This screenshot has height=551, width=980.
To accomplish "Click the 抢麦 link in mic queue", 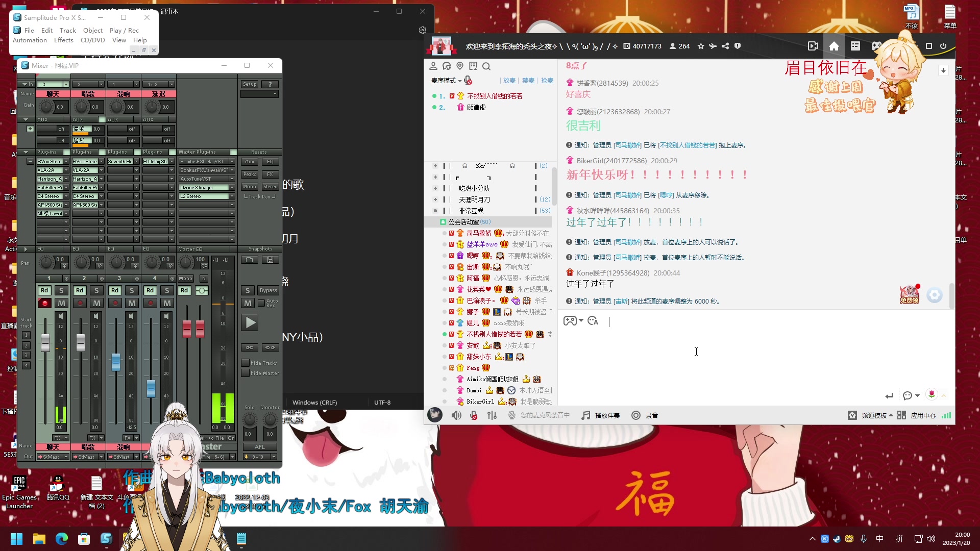I will point(547,81).
